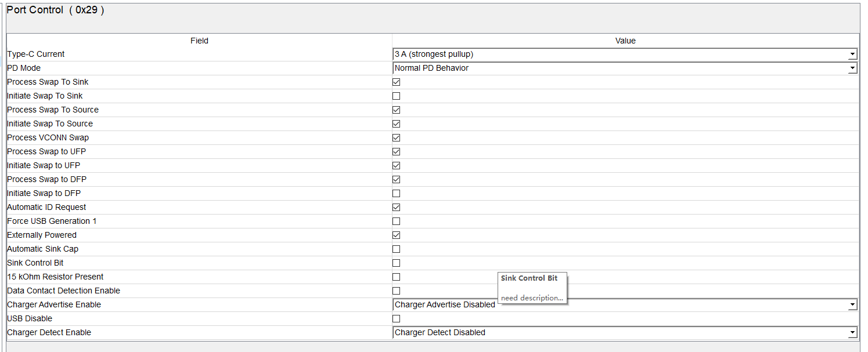Enable USB Disable option
868x352 pixels.
pyautogui.click(x=396, y=318)
